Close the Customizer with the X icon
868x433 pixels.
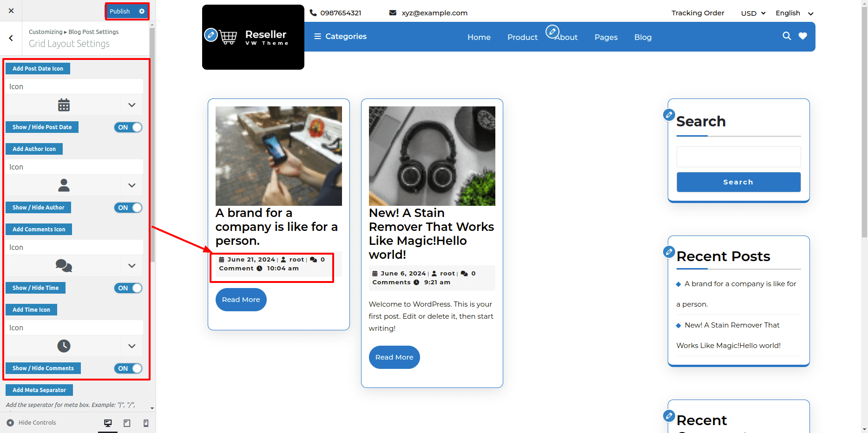pyautogui.click(x=11, y=11)
